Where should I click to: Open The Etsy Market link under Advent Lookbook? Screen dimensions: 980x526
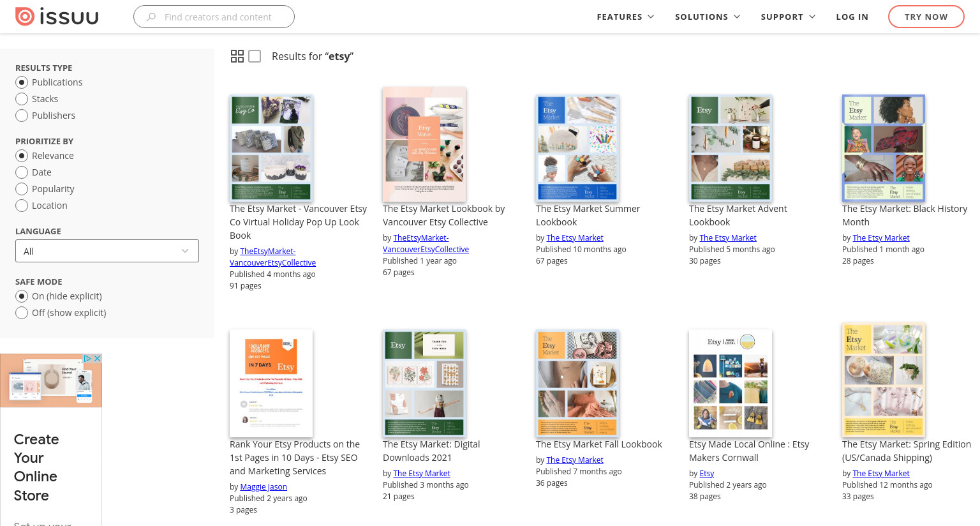click(728, 238)
